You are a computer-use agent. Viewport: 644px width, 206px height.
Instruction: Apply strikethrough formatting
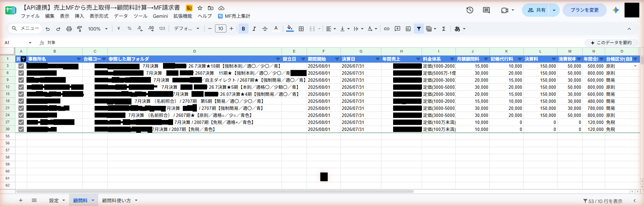coord(265,29)
